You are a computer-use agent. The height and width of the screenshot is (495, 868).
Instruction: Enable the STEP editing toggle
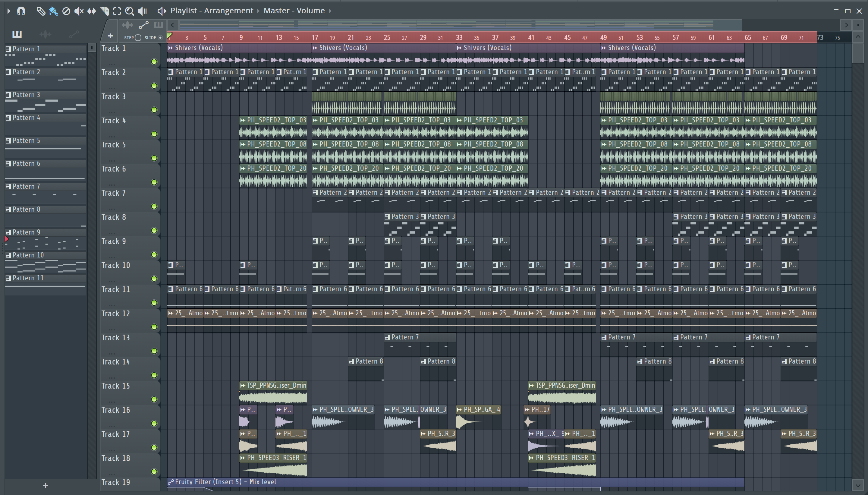pos(138,38)
